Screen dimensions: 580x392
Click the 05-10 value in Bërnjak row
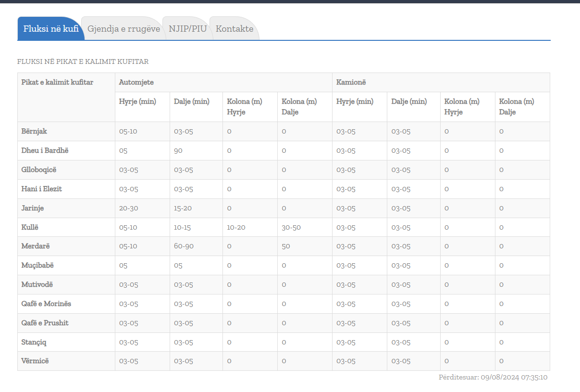(128, 131)
